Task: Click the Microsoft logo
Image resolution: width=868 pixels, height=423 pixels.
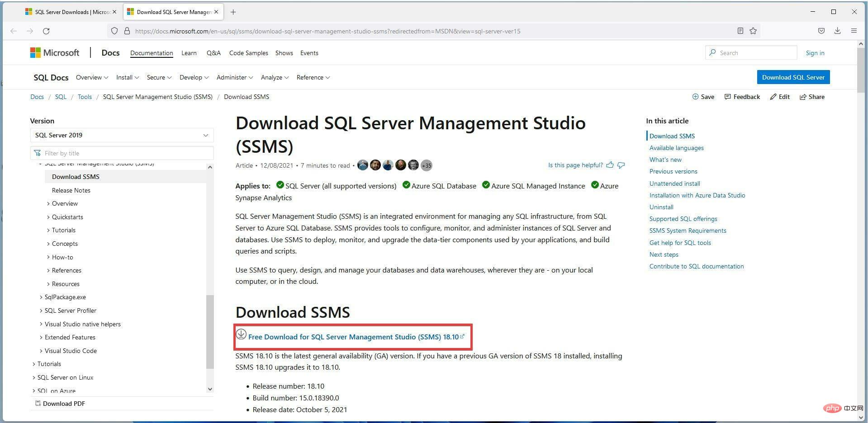Action: tap(55, 53)
